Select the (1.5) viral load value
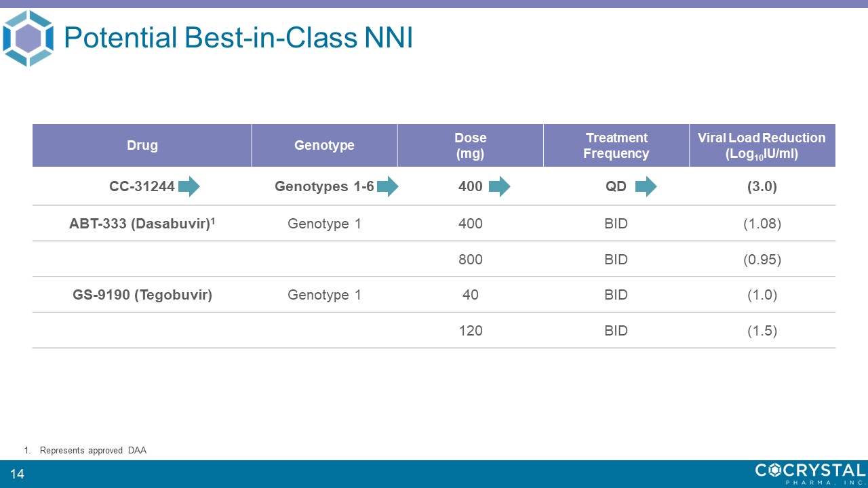This screenshot has height=488, width=868. point(762,331)
